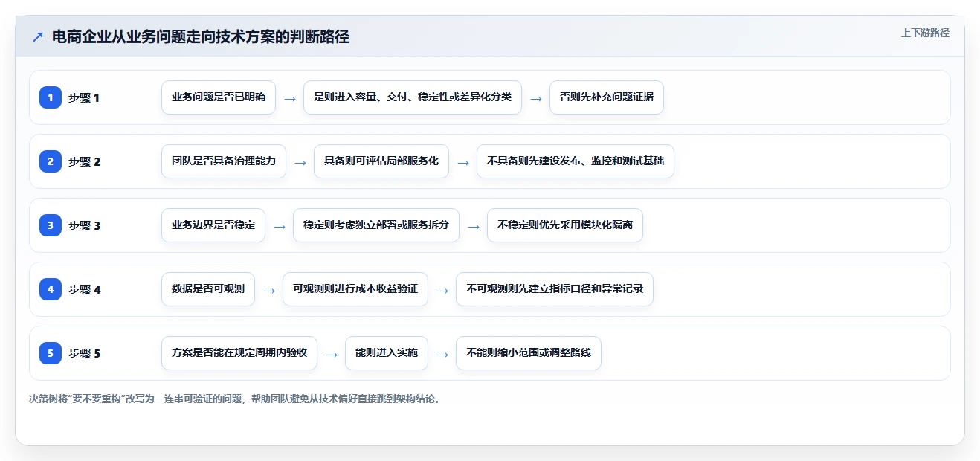Image resolution: width=980 pixels, height=461 pixels.
Task: Click the 业务边界是否稳定 node
Action: tap(213, 225)
